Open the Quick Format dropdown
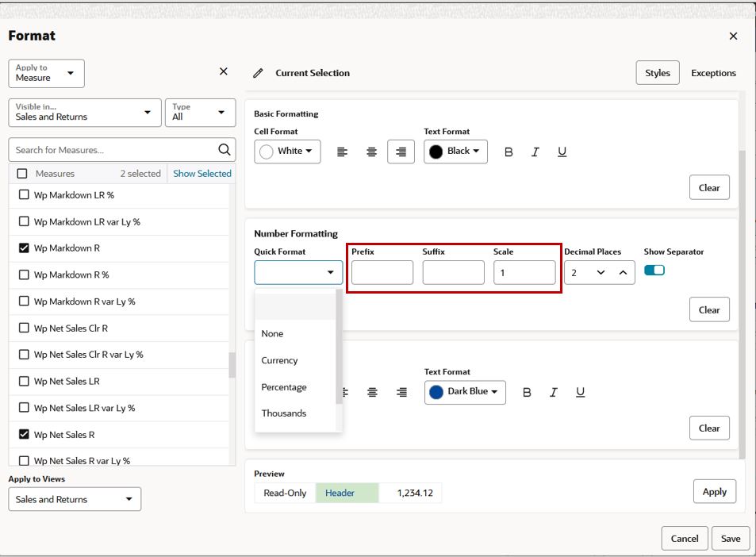This screenshot has width=756, height=557. [298, 272]
